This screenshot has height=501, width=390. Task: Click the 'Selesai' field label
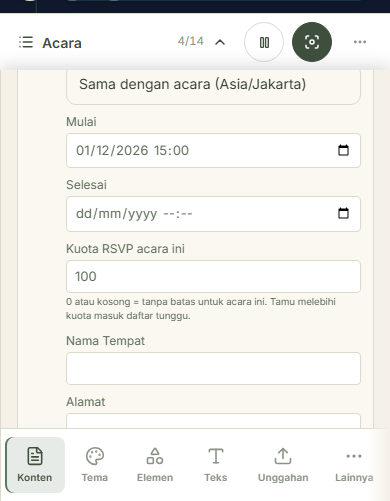click(86, 185)
